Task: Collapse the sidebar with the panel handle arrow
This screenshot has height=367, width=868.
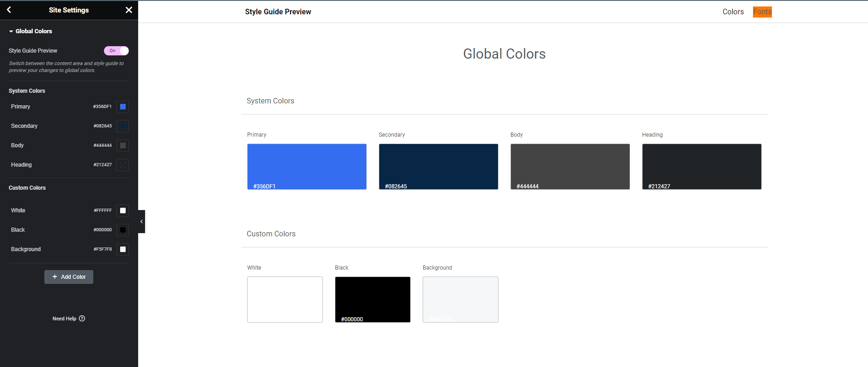Action: (x=141, y=222)
